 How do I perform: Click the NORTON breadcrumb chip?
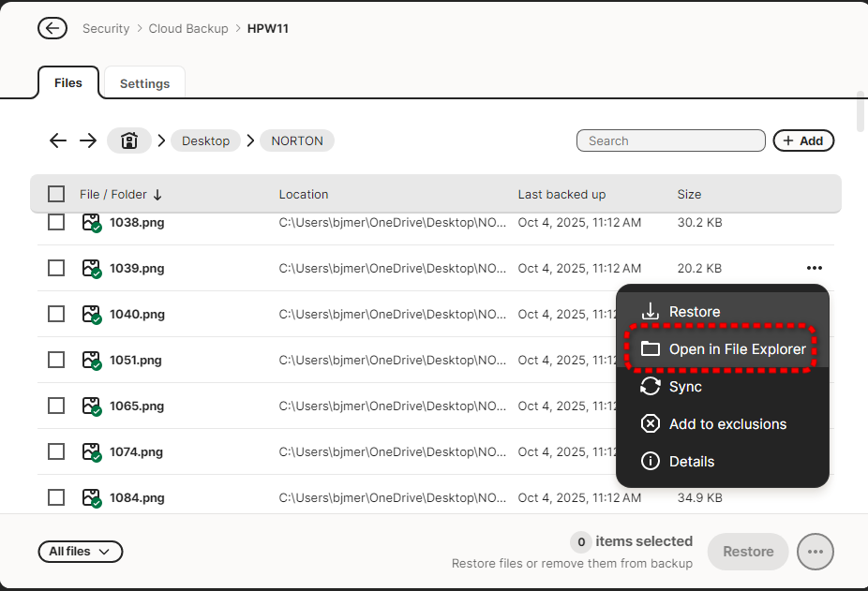(297, 140)
